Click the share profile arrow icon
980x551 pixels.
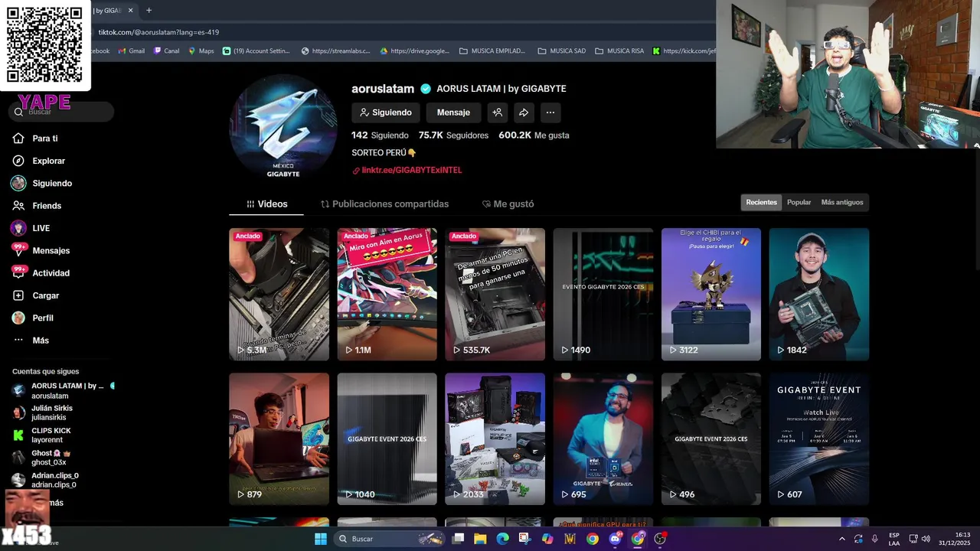(524, 112)
